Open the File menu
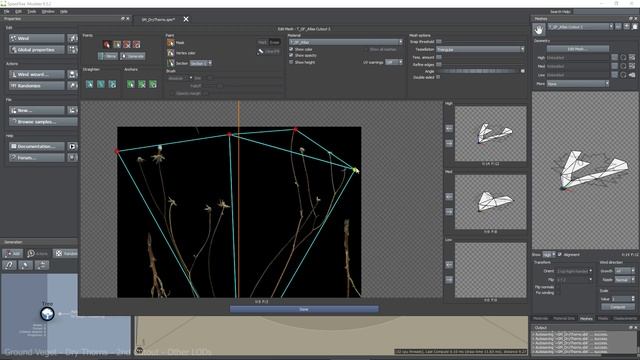640x360 pixels. tap(7, 11)
